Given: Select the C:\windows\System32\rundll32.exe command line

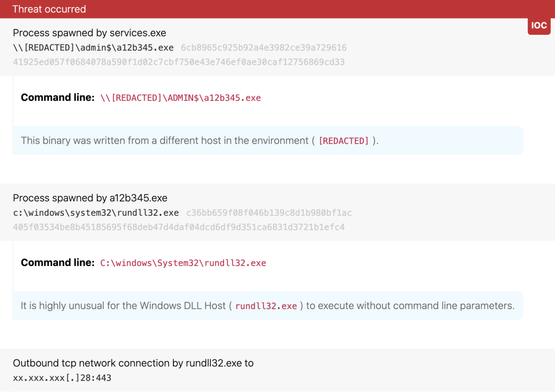Looking at the screenshot, I should point(183,263).
